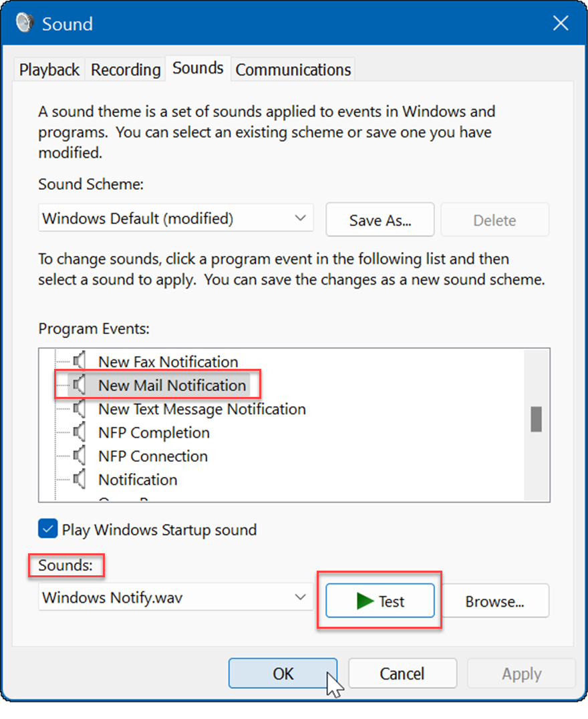Uncheck Play Windows Startup sound

pyautogui.click(x=47, y=529)
